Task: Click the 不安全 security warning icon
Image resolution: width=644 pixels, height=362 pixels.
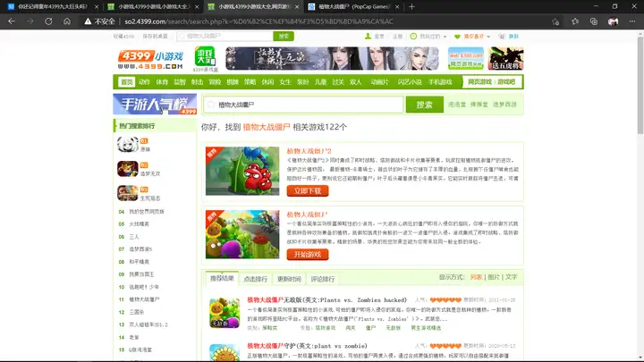Action: pyautogui.click(x=88, y=21)
